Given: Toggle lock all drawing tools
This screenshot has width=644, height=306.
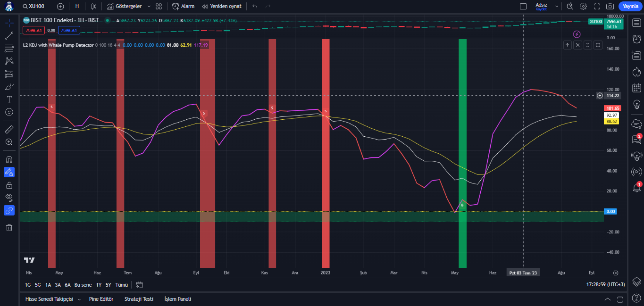Looking at the screenshot, I should [9, 185].
